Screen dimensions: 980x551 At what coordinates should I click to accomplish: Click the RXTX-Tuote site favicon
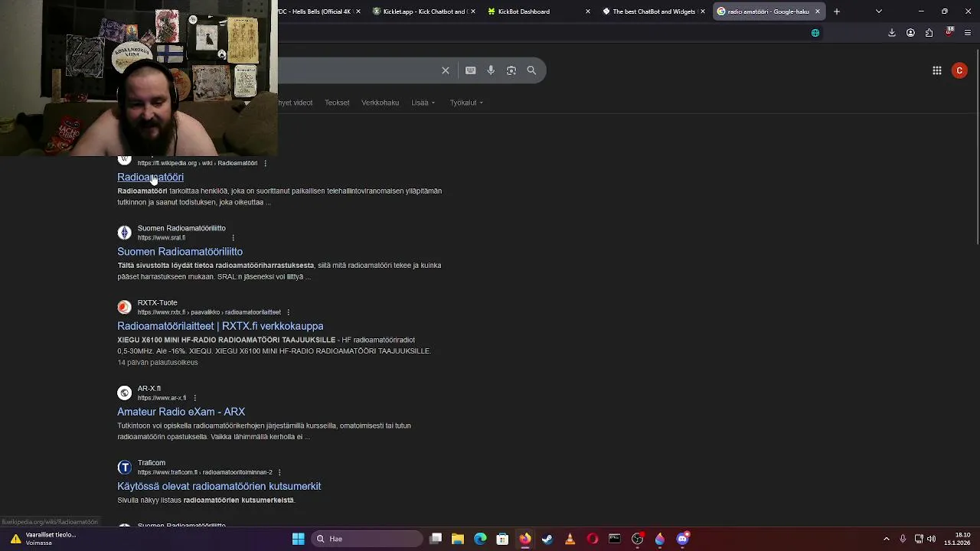point(124,307)
